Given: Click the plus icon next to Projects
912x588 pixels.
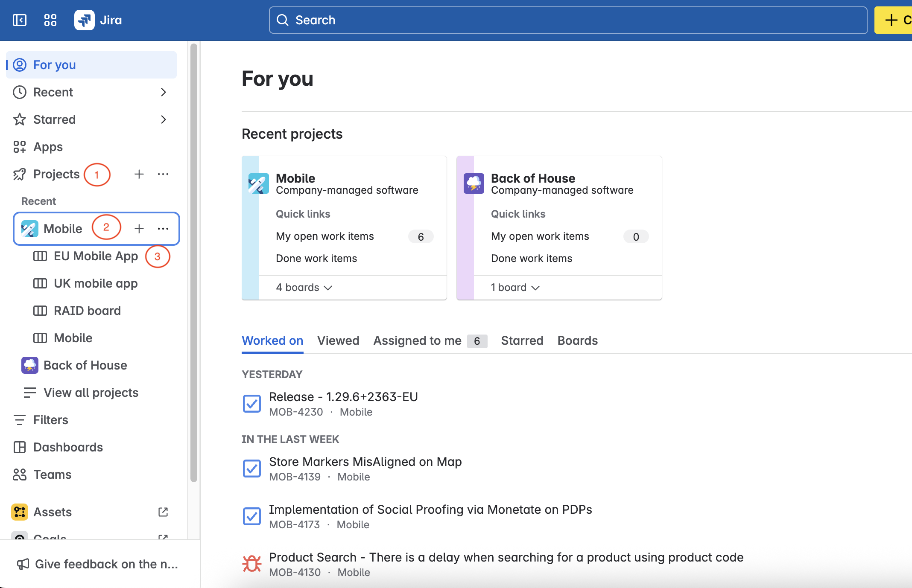Looking at the screenshot, I should 139,174.
